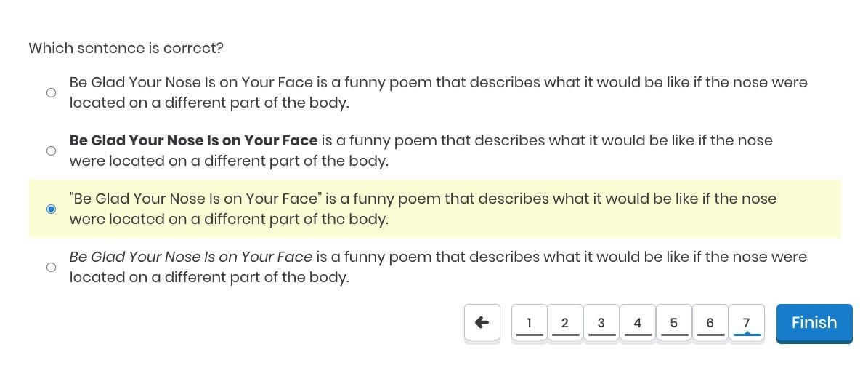Click the bold poem title in the second answer
This screenshot has width=868, height=368.
click(x=193, y=140)
